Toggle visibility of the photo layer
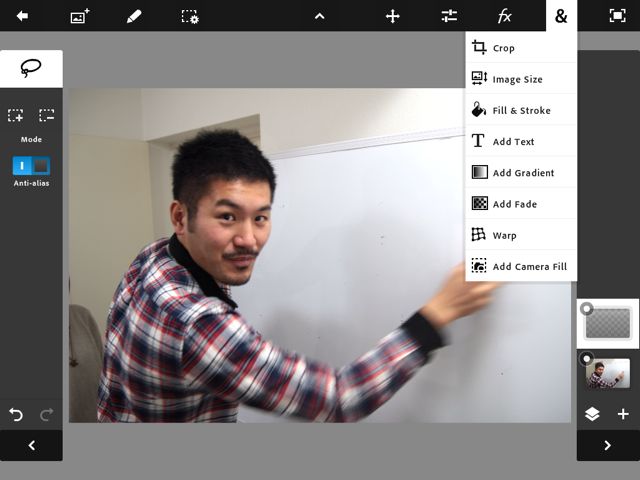The image size is (640, 480). tap(587, 359)
